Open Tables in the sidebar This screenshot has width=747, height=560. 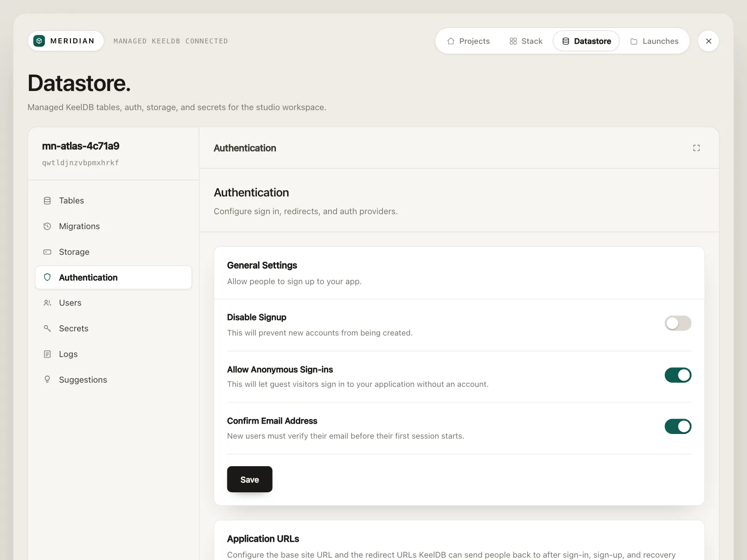113,201
